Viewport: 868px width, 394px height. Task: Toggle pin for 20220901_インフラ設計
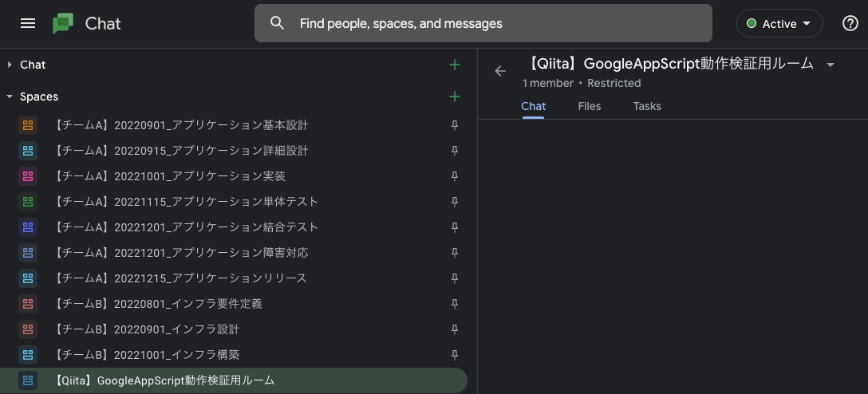tap(455, 329)
